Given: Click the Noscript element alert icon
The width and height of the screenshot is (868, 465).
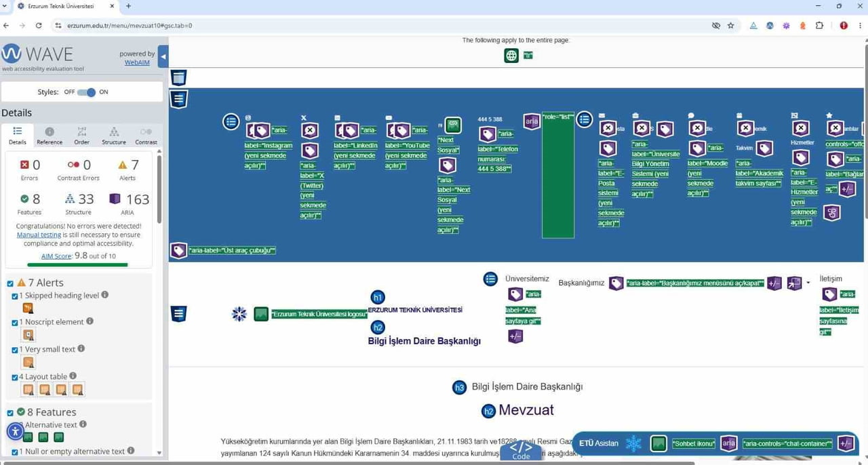Looking at the screenshot, I should [28, 335].
